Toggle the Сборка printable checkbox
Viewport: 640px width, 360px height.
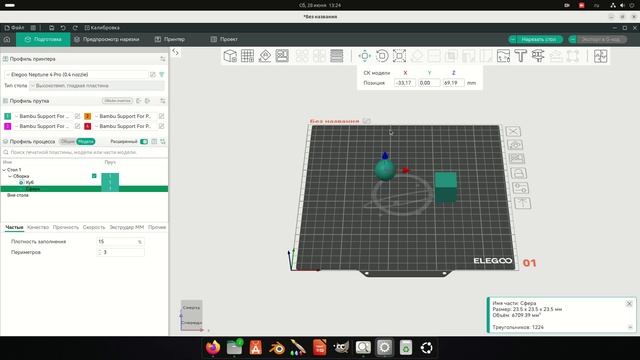tap(94, 176)
